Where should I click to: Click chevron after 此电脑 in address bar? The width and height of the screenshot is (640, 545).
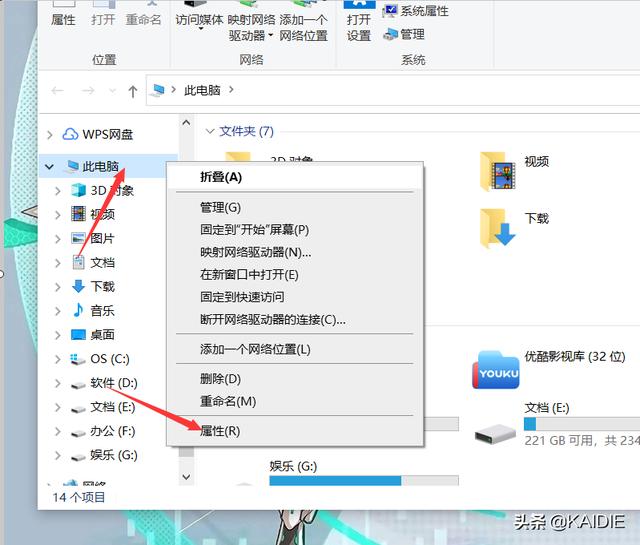(231, 89)
